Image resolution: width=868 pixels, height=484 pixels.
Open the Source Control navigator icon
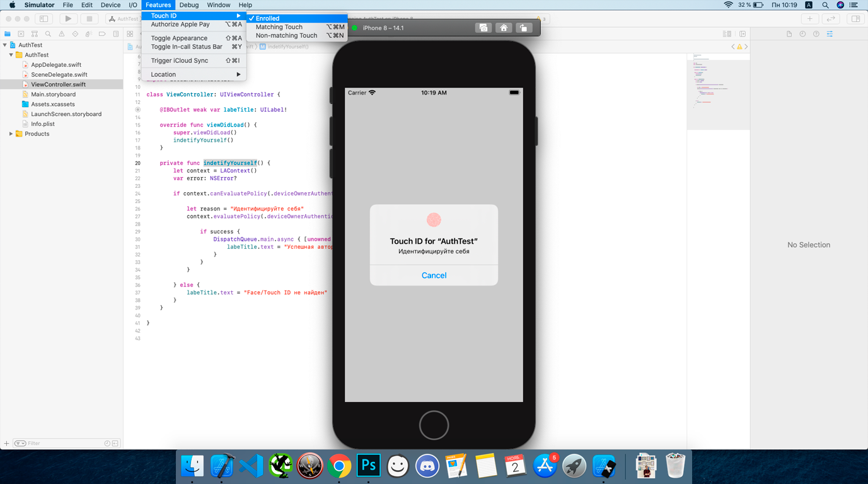click(21, 34)
